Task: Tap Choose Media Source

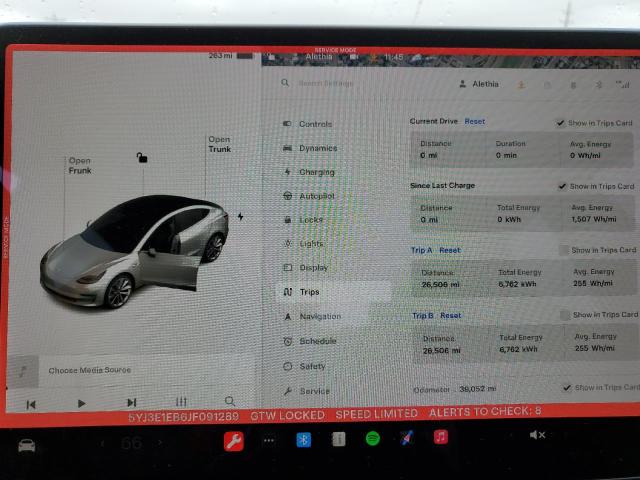Action: point(90,370)
